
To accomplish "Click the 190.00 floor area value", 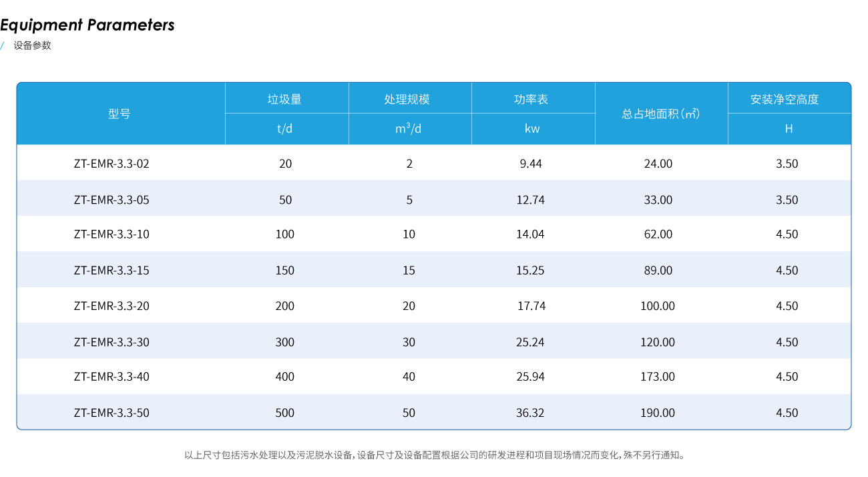I will pyautogui.click(x=658, y=413).
